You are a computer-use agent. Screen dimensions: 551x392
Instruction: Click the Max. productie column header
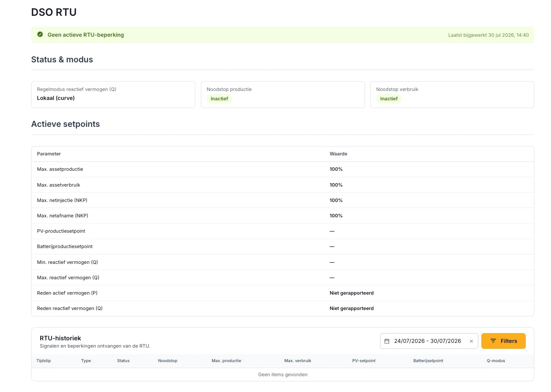tap(226, 361)
